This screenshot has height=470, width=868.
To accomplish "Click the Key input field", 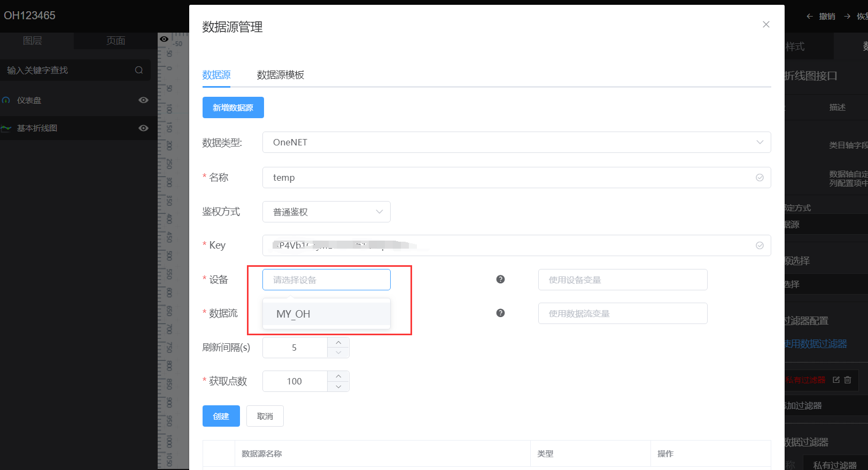I will (x=516, y=245).
